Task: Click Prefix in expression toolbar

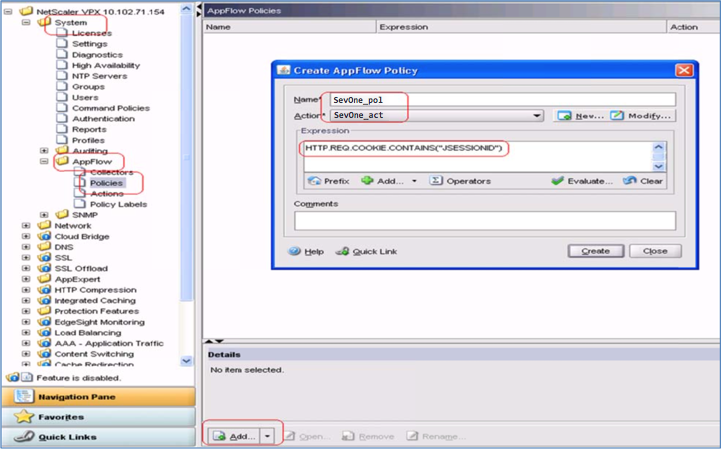Action: [x=328, y=181]
